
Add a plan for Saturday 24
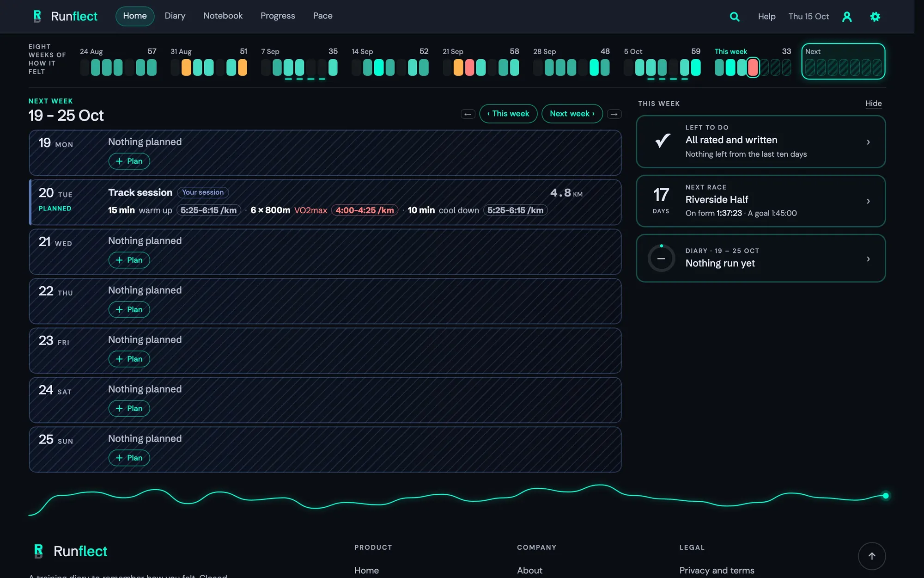129,408
